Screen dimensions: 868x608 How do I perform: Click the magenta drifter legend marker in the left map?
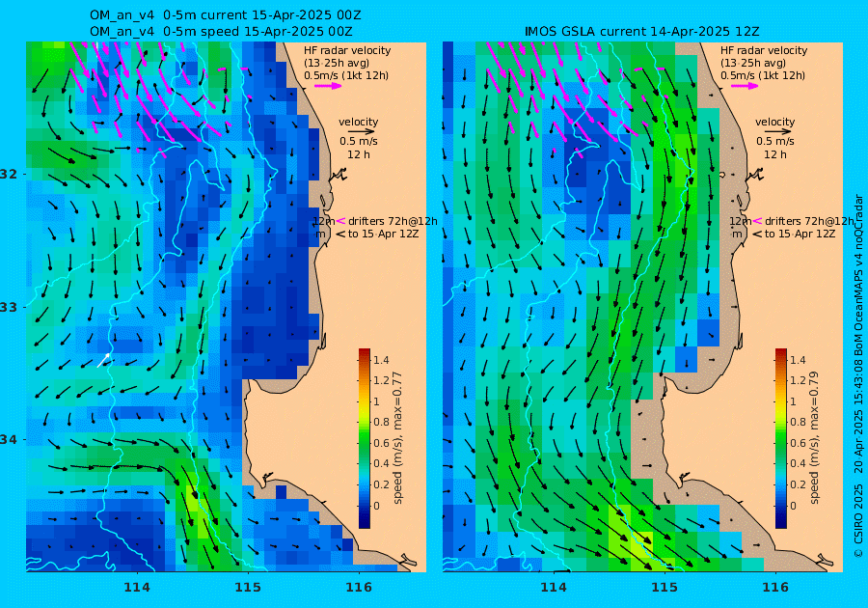[x=340, y=221]
